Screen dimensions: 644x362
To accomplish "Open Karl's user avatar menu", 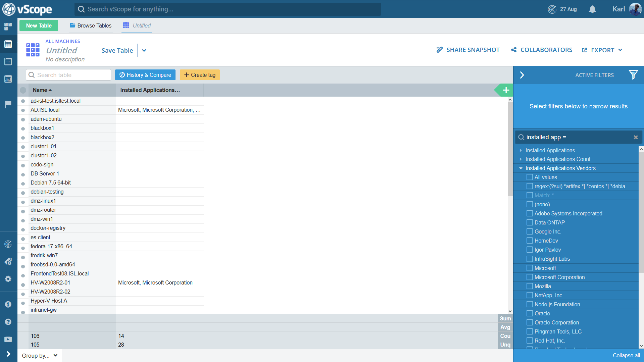I will 635,9.
